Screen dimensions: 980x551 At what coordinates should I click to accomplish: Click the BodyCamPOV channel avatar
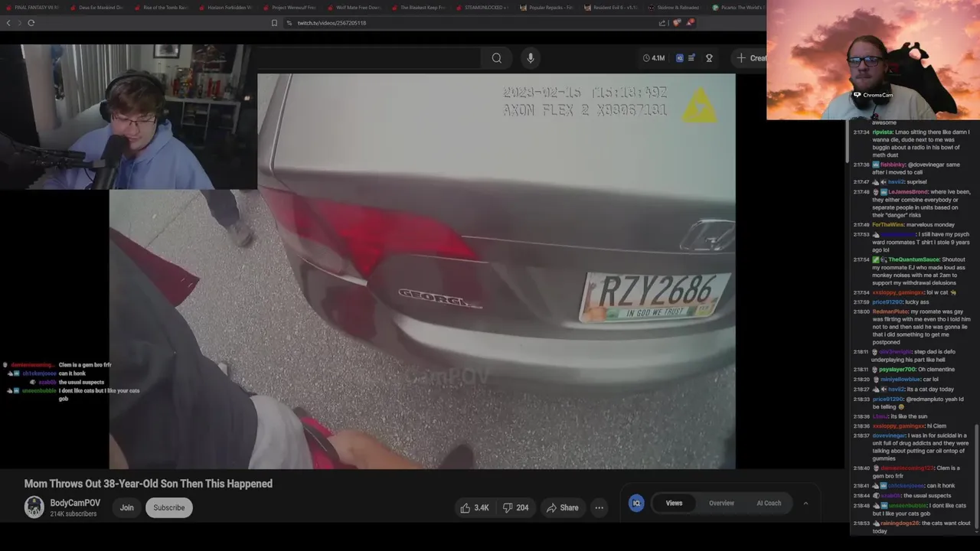point(34,507)
